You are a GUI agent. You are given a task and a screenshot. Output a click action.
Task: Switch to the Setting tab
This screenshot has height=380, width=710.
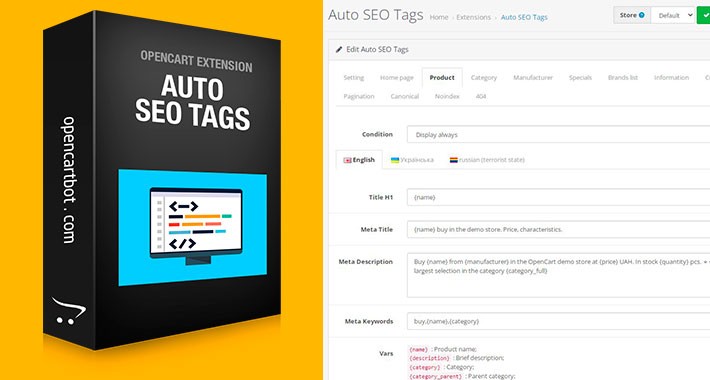(x=354, y=77)
